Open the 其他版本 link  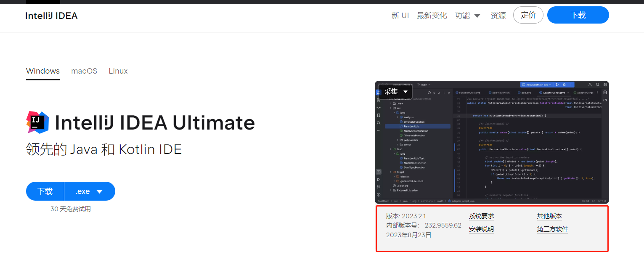point(549,216)
